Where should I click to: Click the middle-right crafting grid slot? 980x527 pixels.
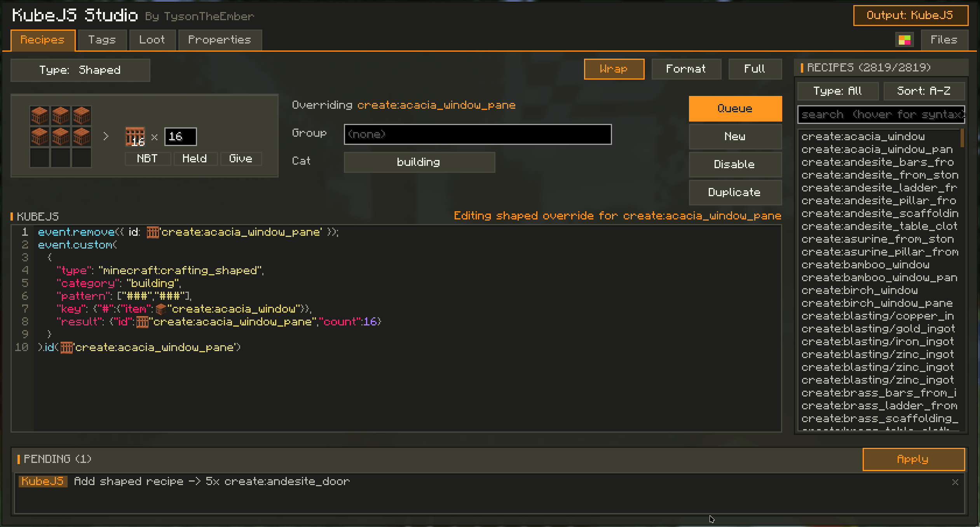[x=82, y=137]
